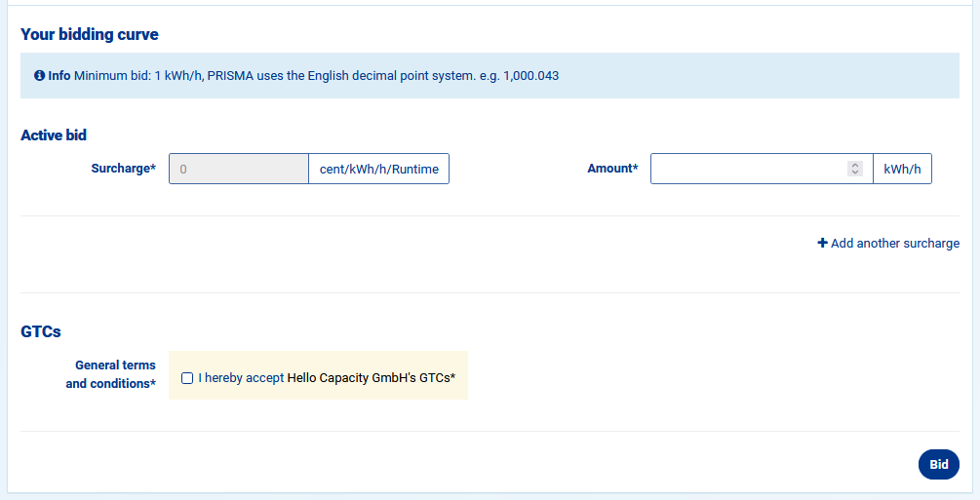The width and height of the screenshot is (980, 500).
Task: Click the Minimum bid text in info banner
Action: (x=138, y=76)
